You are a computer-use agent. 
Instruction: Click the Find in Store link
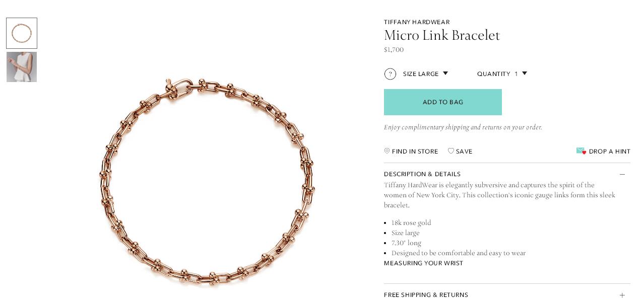415,151
